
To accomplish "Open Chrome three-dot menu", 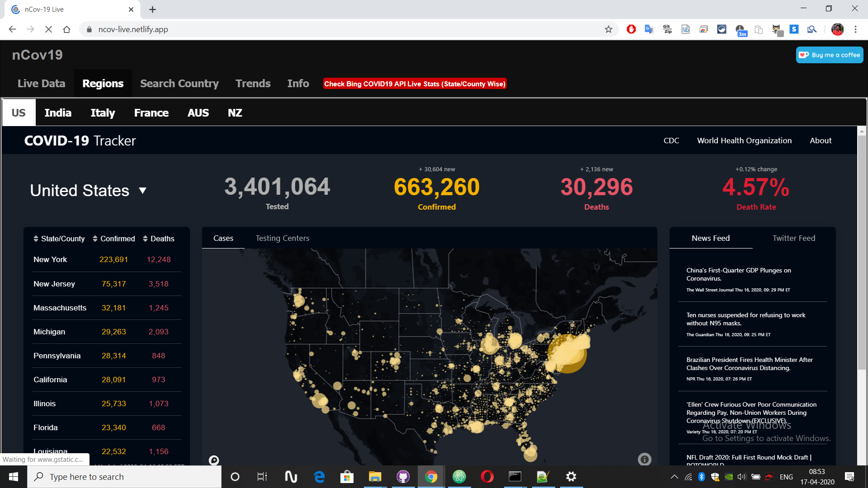I will [855, 29].
